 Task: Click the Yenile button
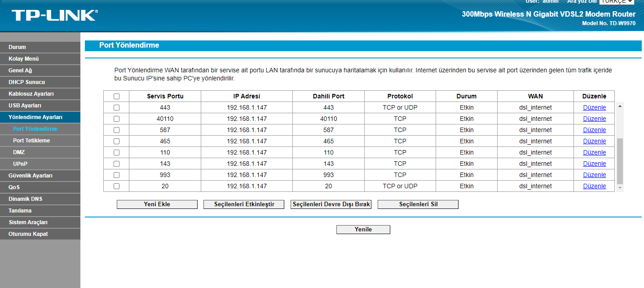(363, 230)
